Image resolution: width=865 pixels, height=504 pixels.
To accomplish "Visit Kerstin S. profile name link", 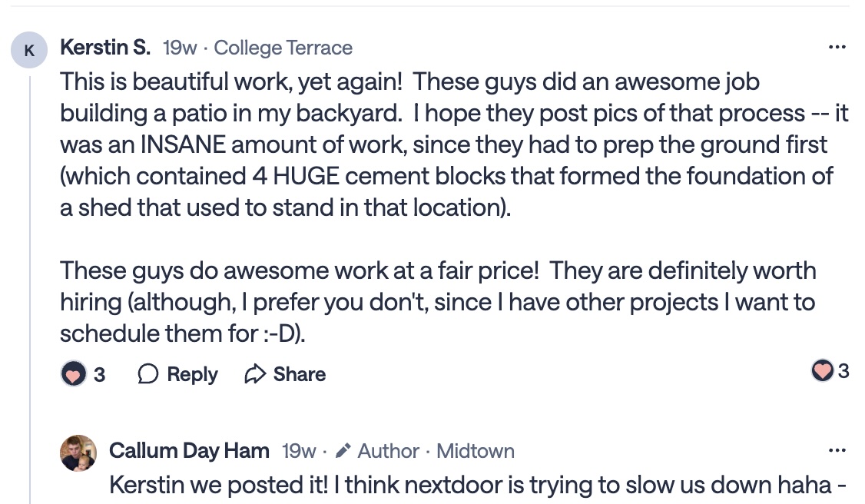I will click(x=105, y=48).
